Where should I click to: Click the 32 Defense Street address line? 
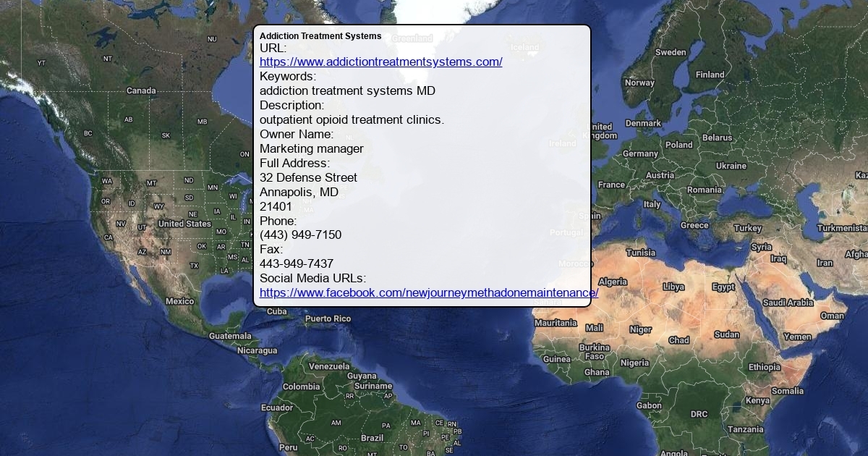pyautogui.click(x=308, y=177)
